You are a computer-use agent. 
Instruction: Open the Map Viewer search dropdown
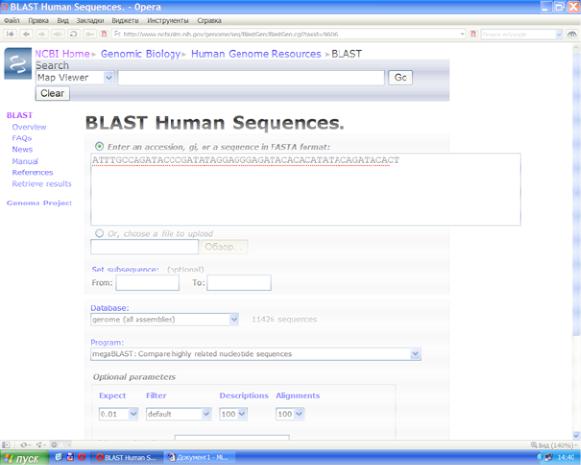(x=109, y=77)
